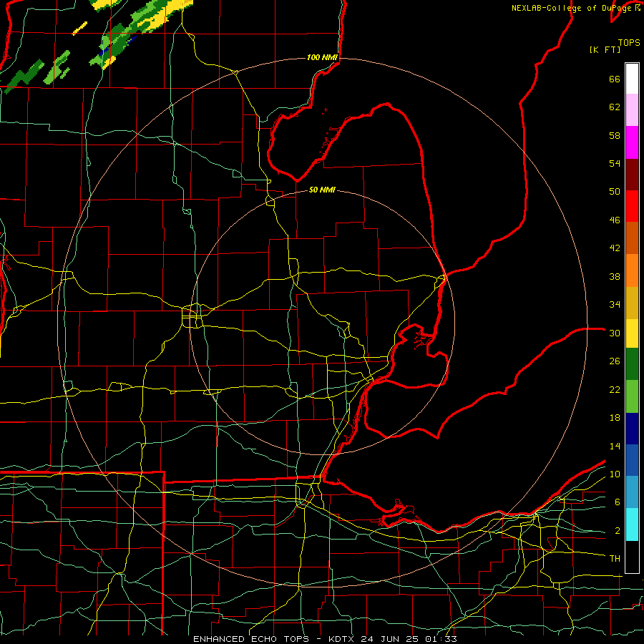644x644 pixels.
Task: Click the "100 NMI" range ring label
Action: click(x=323, y=57)
